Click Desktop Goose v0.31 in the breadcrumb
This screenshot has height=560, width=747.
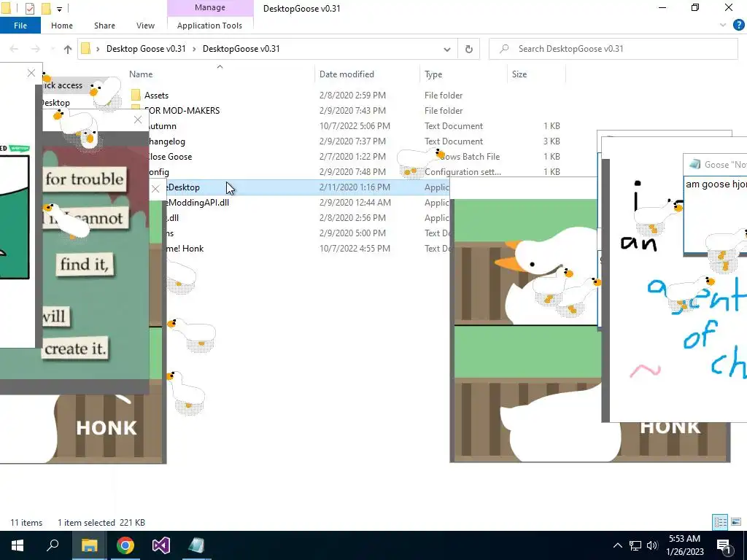(x=146, y=49)
